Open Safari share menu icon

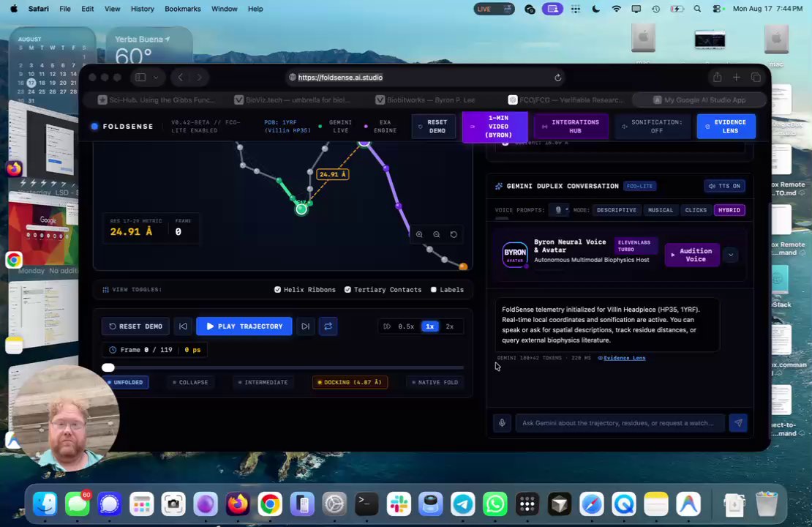(717, 78)
